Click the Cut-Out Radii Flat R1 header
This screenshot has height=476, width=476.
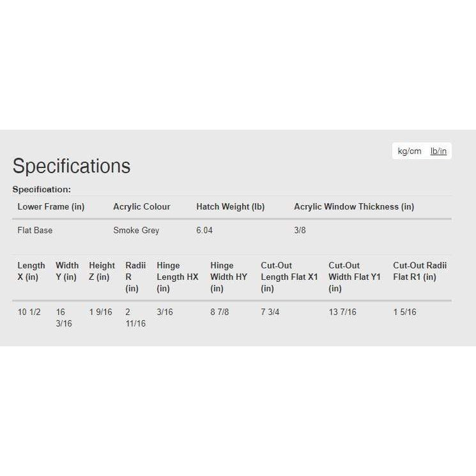click(x=420, y=271)
